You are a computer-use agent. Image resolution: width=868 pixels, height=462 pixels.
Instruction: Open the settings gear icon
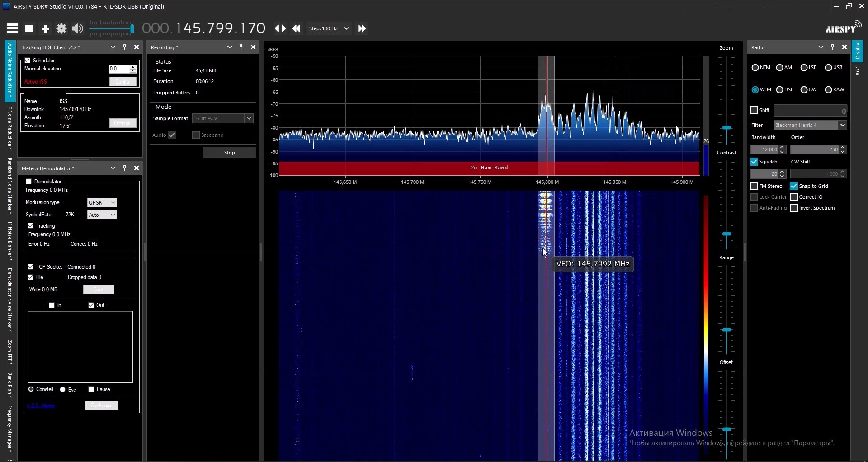click(61, 28)
